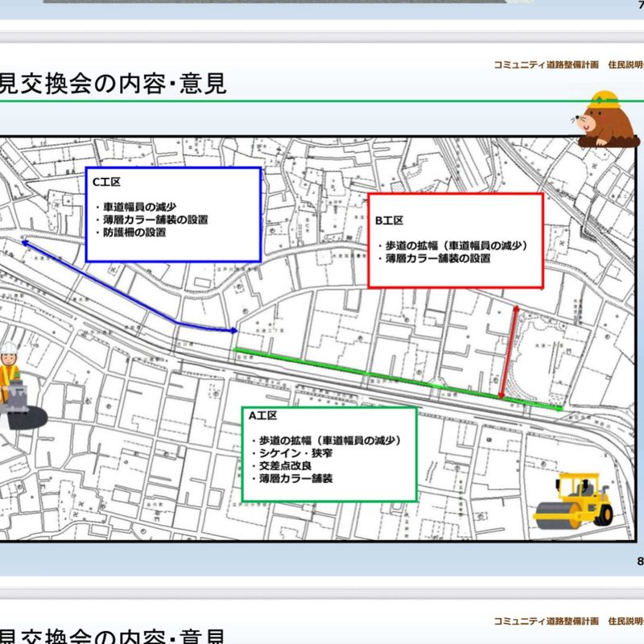644x644 pixels.
Task: Select the A工区 heading in green box
Action: pos(262,416)
